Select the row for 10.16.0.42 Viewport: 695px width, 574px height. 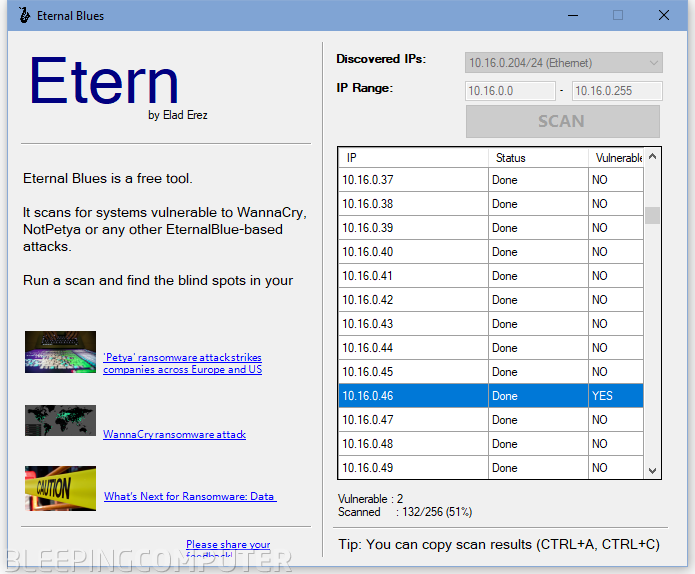pyautogui.click(x=491, y=300)
